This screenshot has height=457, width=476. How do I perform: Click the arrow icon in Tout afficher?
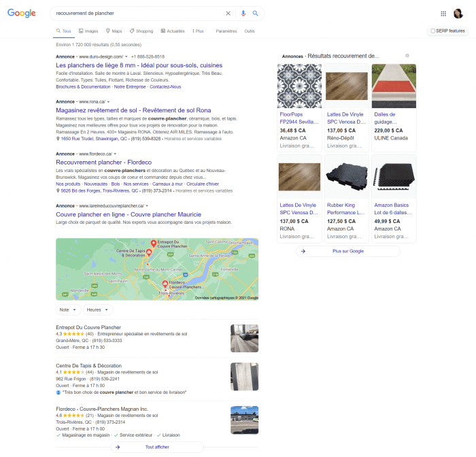click(x=118, y=447)
